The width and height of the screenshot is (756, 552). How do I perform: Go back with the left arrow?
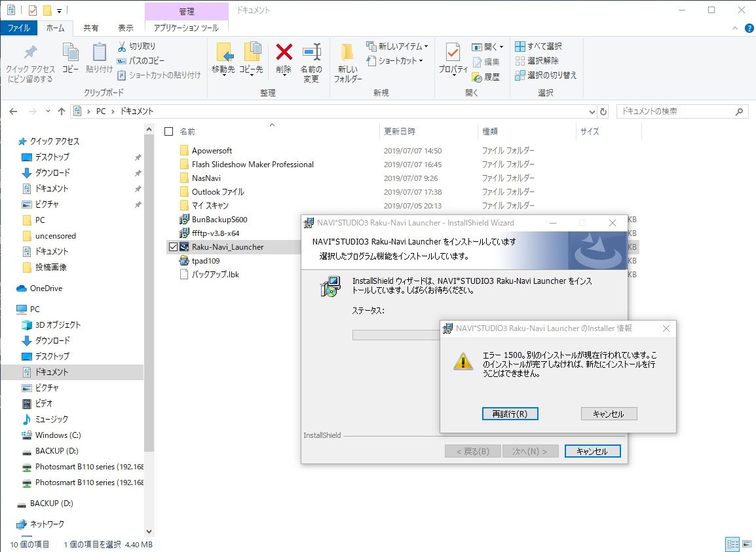[13, 111]
